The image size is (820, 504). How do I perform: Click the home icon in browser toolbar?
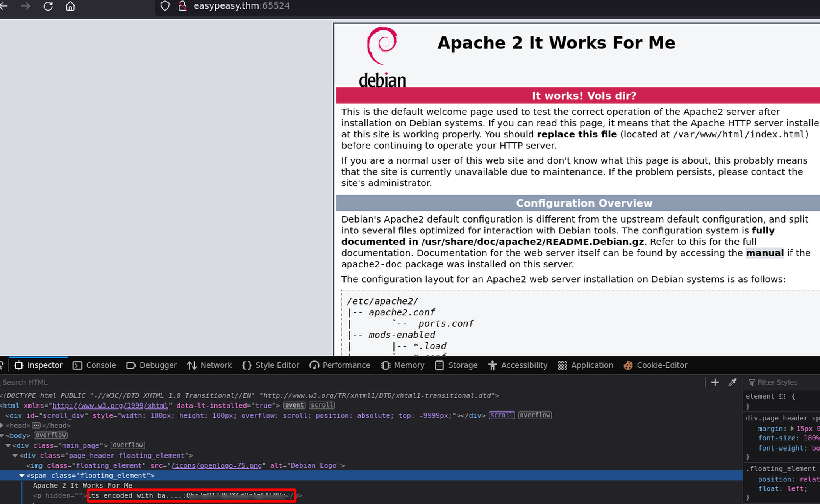pos(70,6)
